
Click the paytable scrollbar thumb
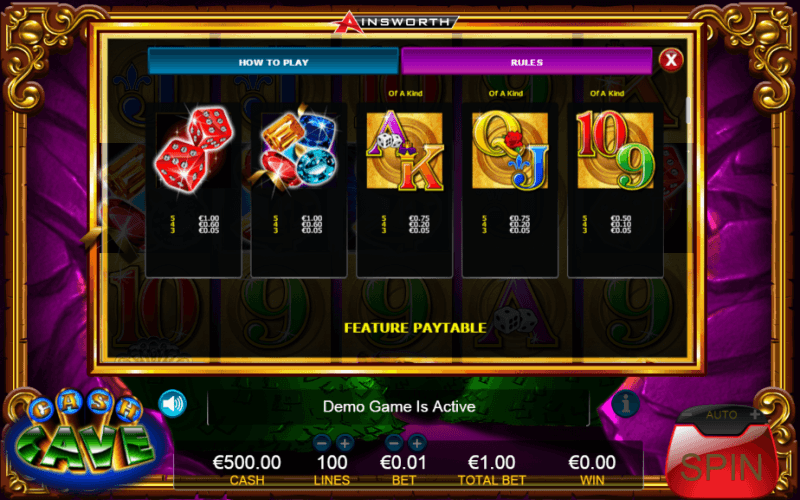[x=688, y=110]
